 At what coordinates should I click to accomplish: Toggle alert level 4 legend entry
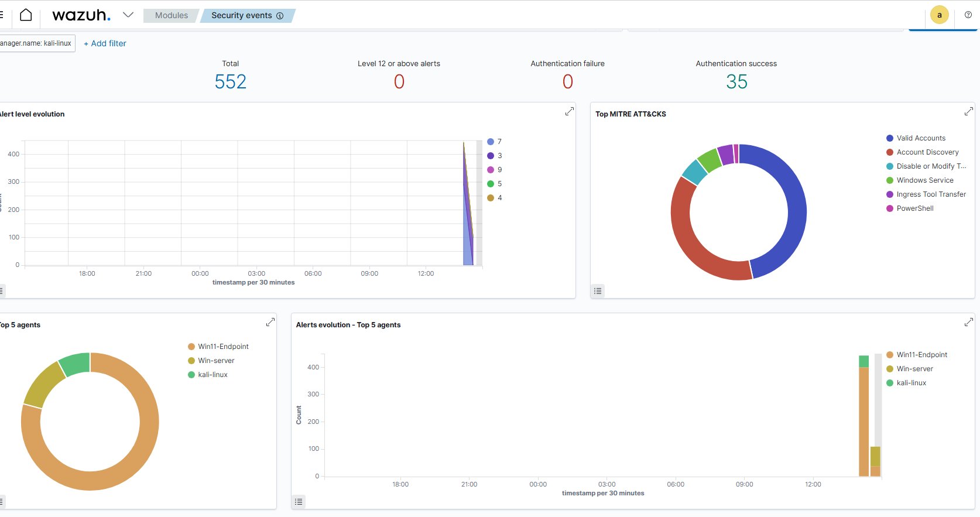pos(495,198)
